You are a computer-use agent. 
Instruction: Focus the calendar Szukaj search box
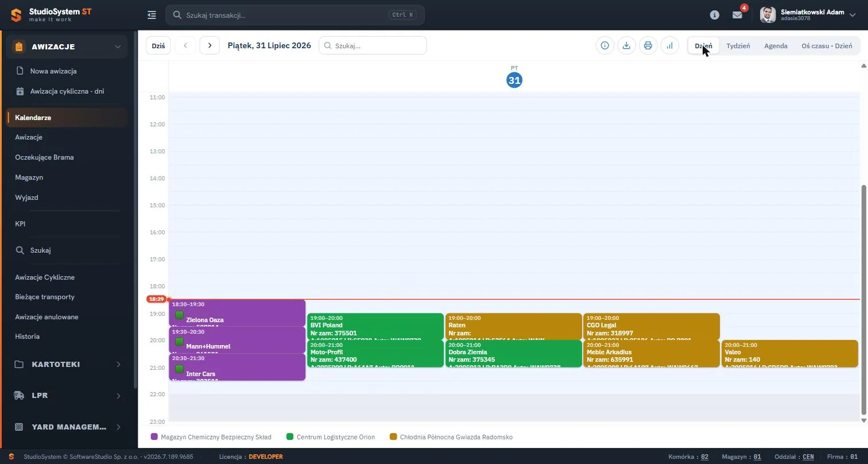coord(373,45)
